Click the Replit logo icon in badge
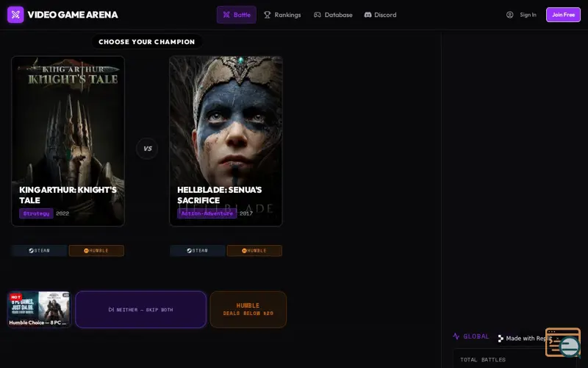The image size is (588, 368). pyautogui.click(x=501, y=339)
